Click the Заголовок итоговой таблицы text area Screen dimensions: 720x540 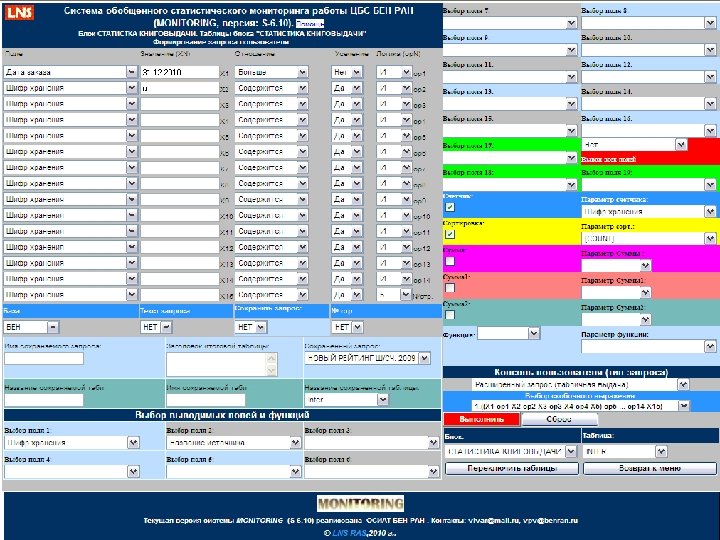click(x=222, y=365)
